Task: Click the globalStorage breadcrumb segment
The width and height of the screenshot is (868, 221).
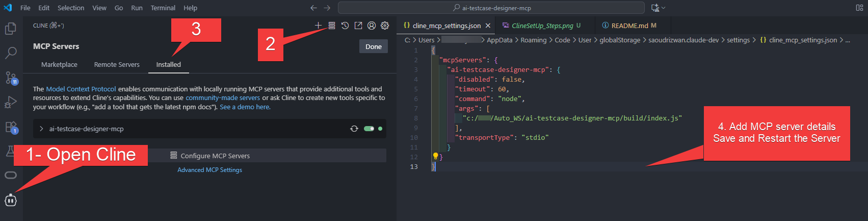Action: pos(620,40)
